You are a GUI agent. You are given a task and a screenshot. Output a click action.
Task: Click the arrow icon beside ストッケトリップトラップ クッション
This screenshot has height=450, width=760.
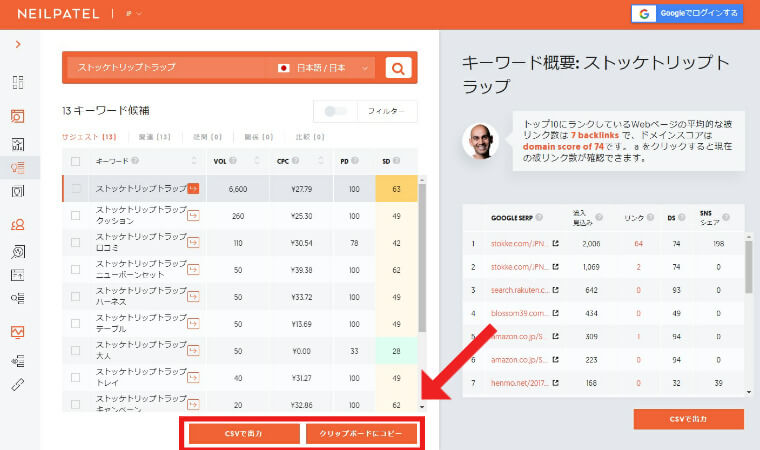pos(193,214)
